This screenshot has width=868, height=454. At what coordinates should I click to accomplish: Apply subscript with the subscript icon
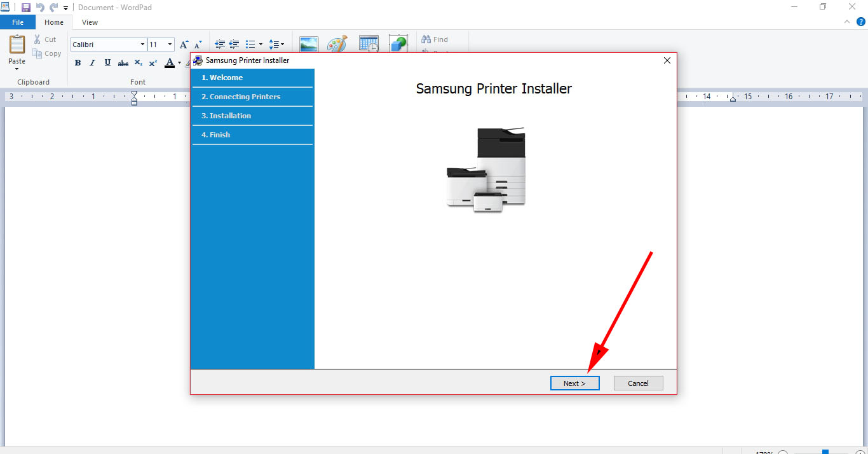point(138,63)
